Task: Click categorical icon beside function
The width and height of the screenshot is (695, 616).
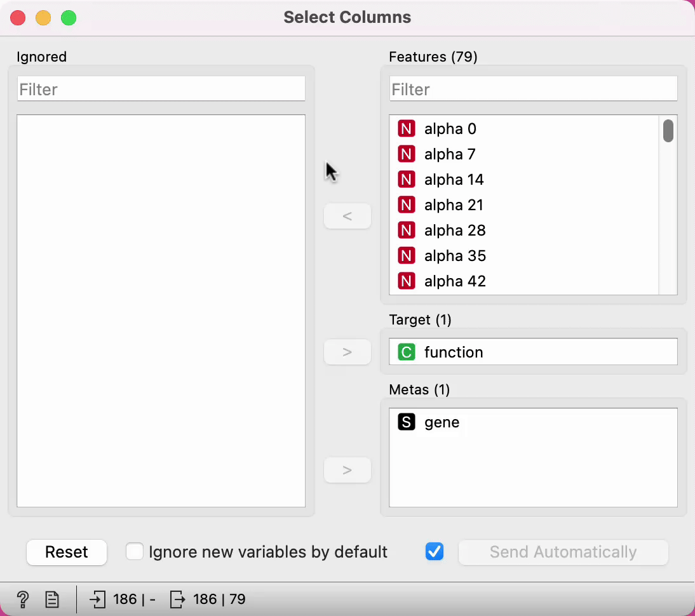Action: [x=406, y=352]
